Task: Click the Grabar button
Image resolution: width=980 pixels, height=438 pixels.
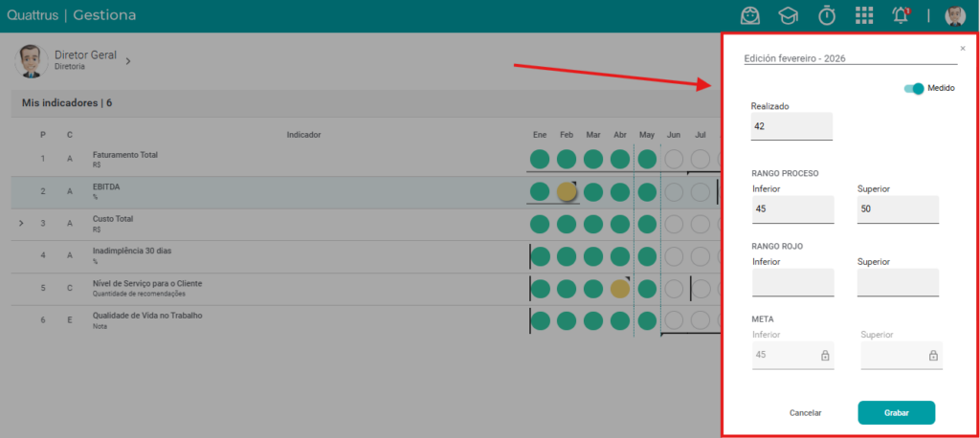Action: pyautogui.click(x=896, y=413)
